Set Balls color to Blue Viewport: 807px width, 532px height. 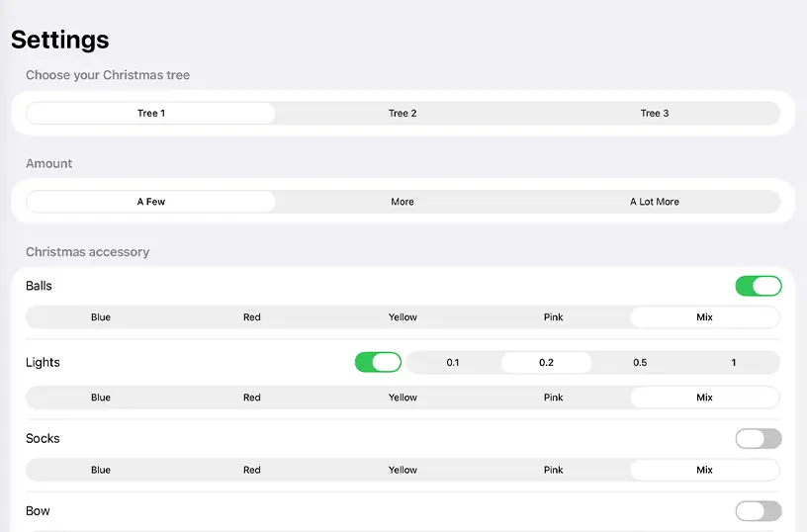point(101,317)
